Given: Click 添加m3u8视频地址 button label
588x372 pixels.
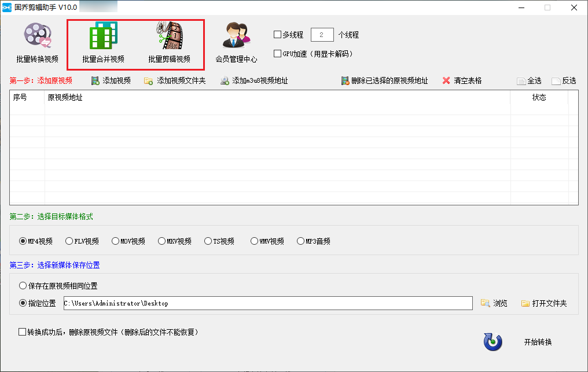Looking at the screenshot, I should point(260,80).
